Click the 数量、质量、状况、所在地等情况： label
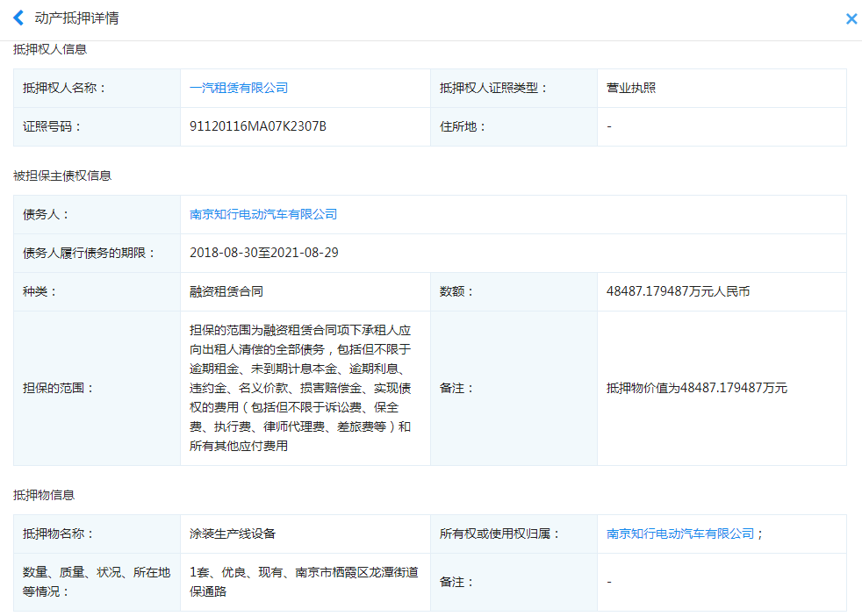The height and width of the screenshot is (616, 862). 97,582
